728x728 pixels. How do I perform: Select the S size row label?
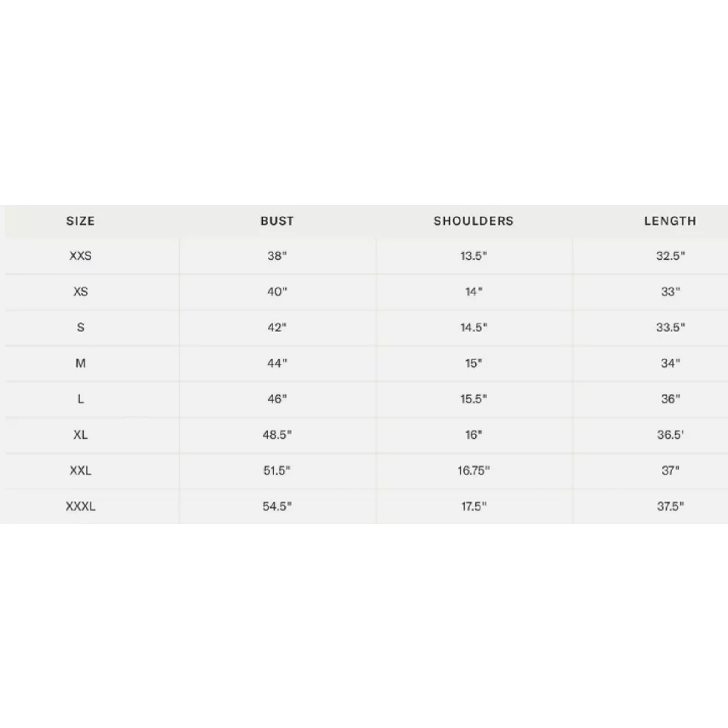[81, 327]
